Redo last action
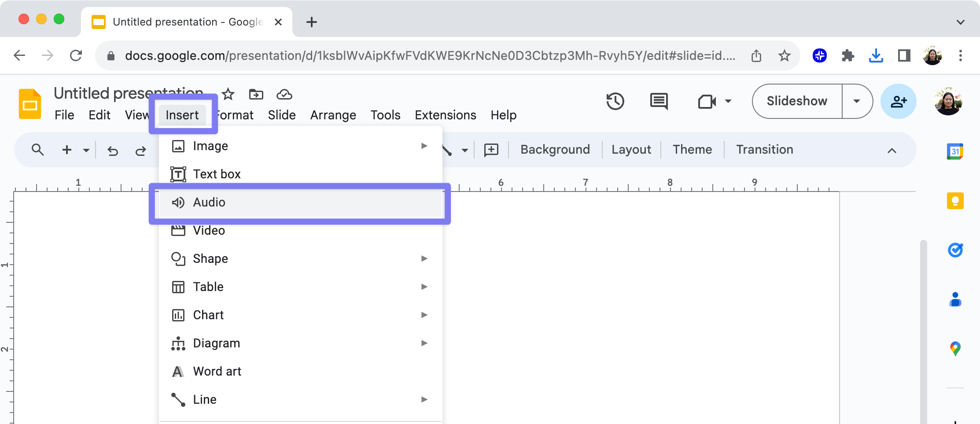Screen dimensions: 980x424 pos(141,151)
